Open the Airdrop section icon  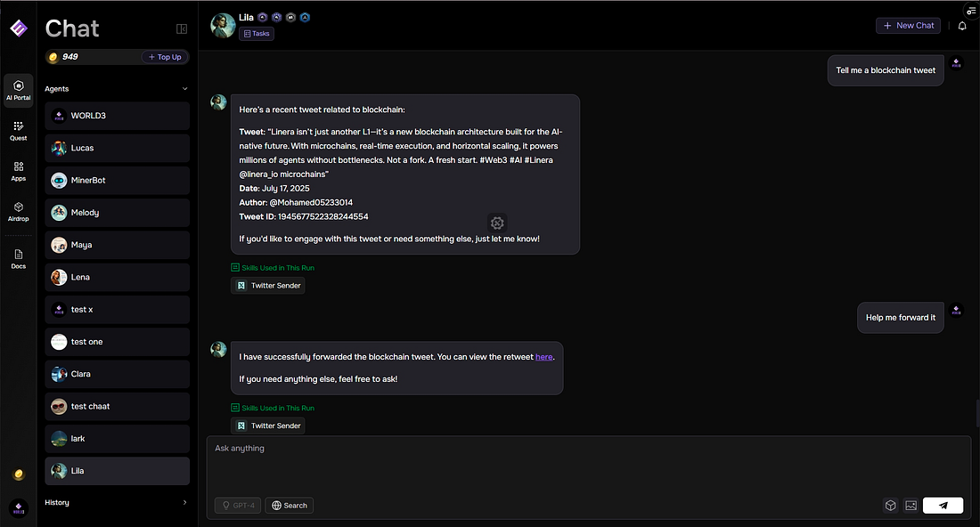(19, 212)
